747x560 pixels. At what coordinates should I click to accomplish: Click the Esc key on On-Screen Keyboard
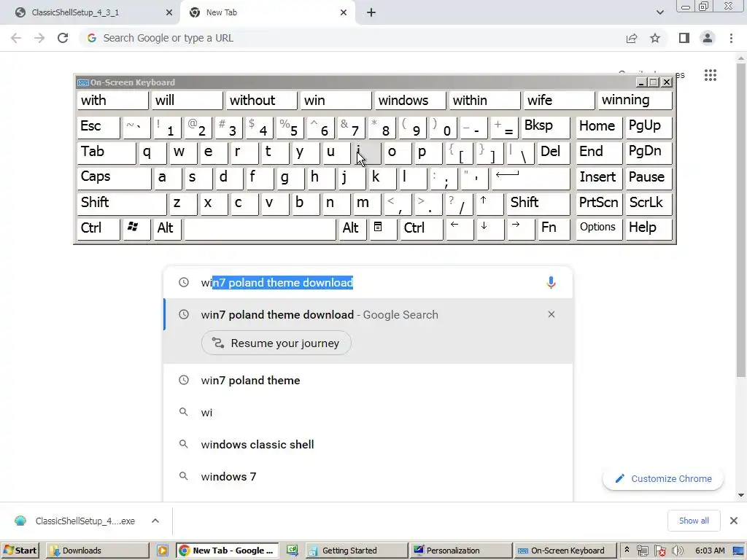tap(98, 128)
